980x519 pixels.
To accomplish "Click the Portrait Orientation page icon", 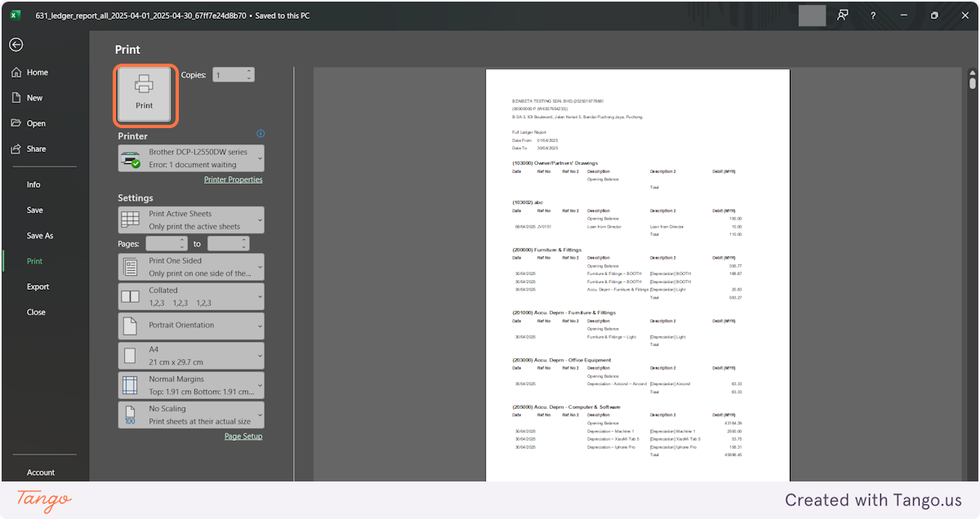I will tap(130, 326).
